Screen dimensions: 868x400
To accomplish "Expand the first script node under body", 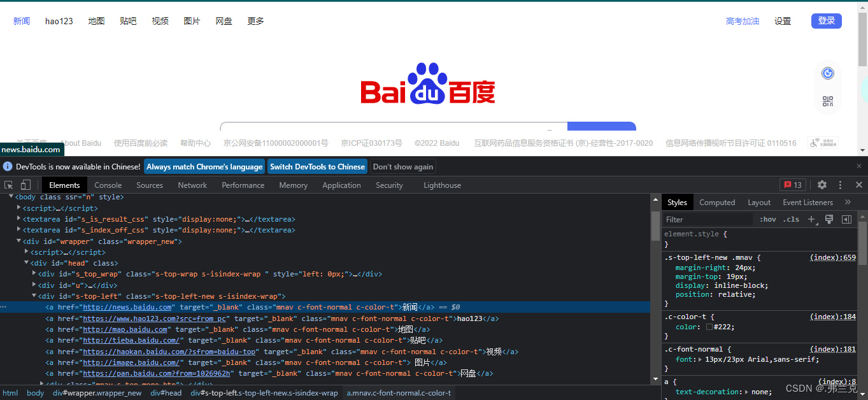I will (x=19, y=208).
